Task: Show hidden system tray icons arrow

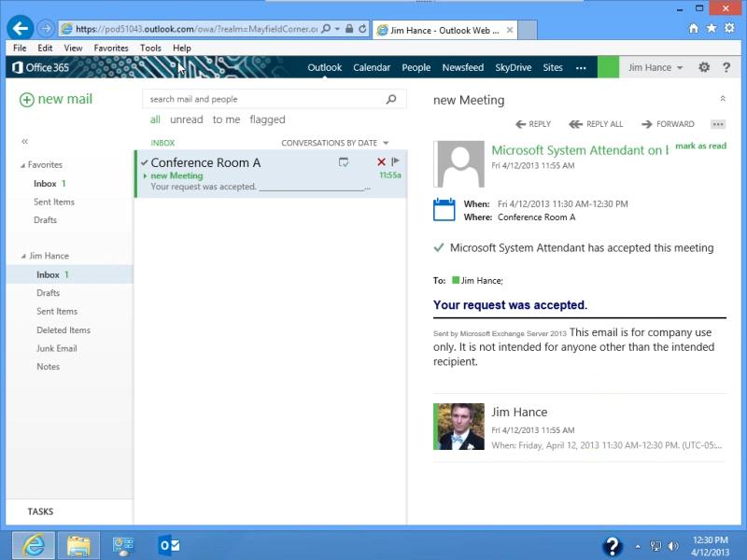Action: [x=638, y=546]
